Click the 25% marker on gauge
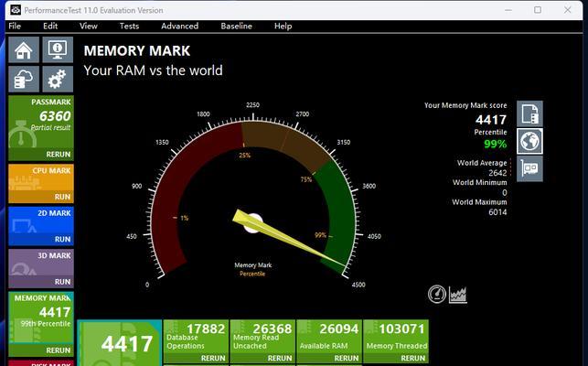Screen dimensions: 588x366 244,155
